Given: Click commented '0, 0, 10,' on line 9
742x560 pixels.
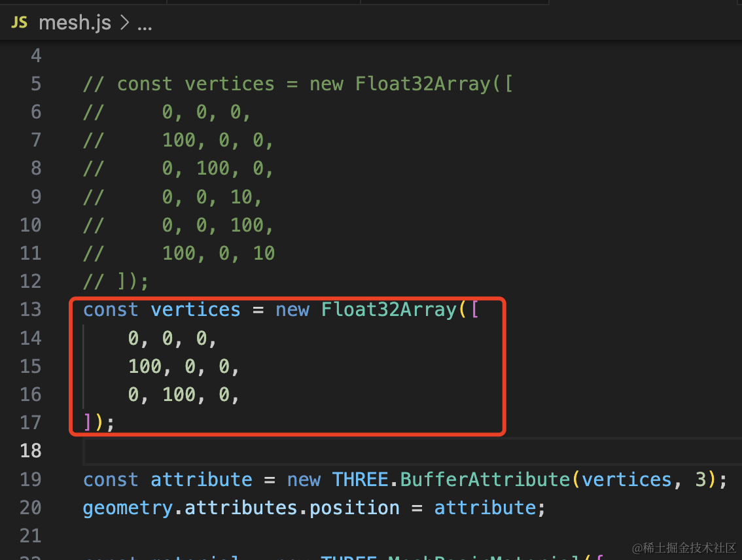Looking at the screenshot, I should tap(212, 197).
